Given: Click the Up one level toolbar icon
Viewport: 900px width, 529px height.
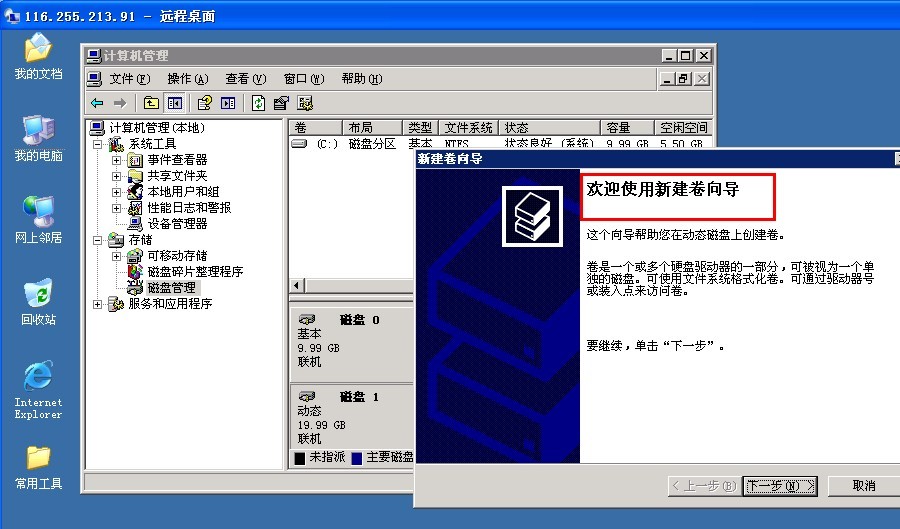Looking at the screenshot, I should click(x=151, y=103).
